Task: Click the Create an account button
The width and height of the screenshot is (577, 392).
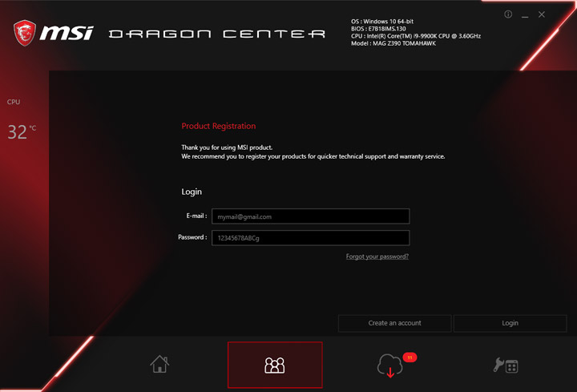Action: [394, 323]
